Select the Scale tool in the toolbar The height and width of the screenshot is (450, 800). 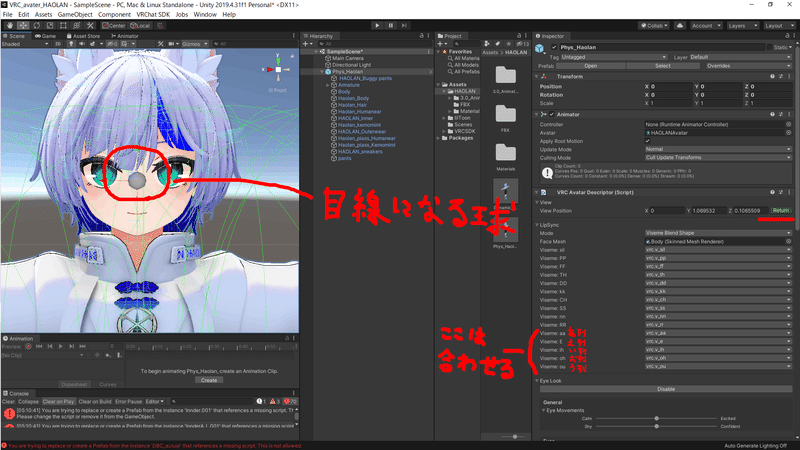tap(50, 26)
